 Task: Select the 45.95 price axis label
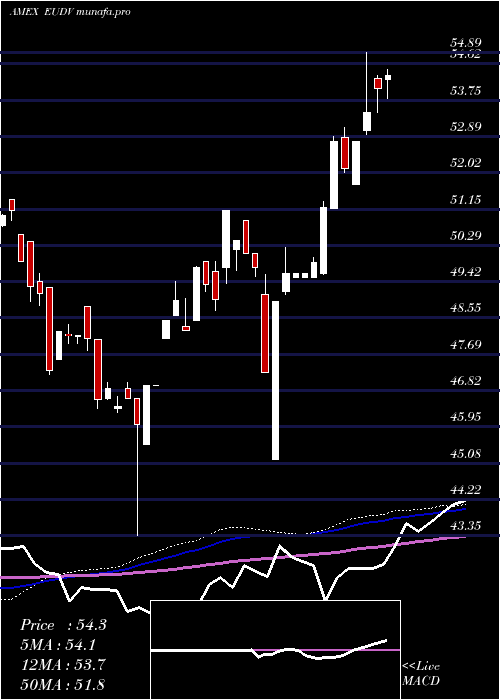pos(465,417)
